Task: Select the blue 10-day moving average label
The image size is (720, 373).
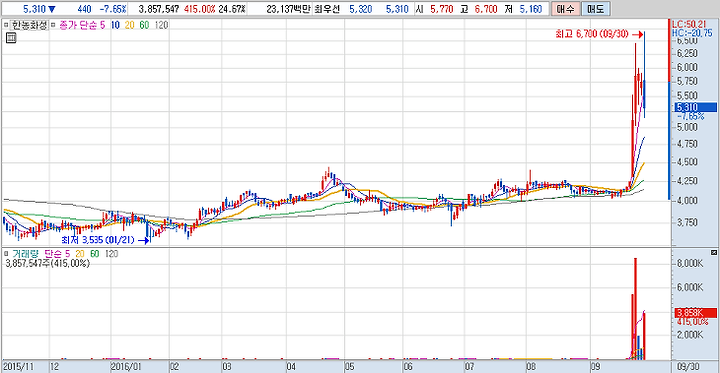Action: [x=115, y=26]
